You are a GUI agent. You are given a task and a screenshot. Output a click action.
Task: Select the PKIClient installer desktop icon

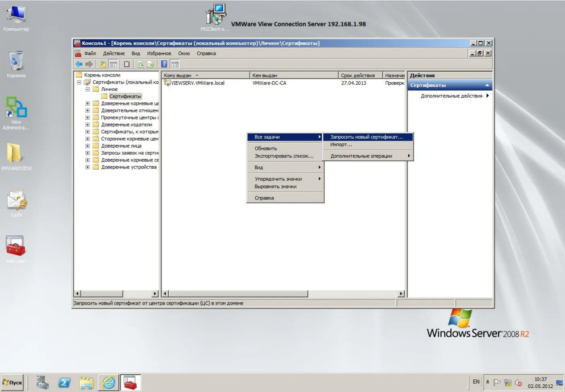click(x=216, y=18)
